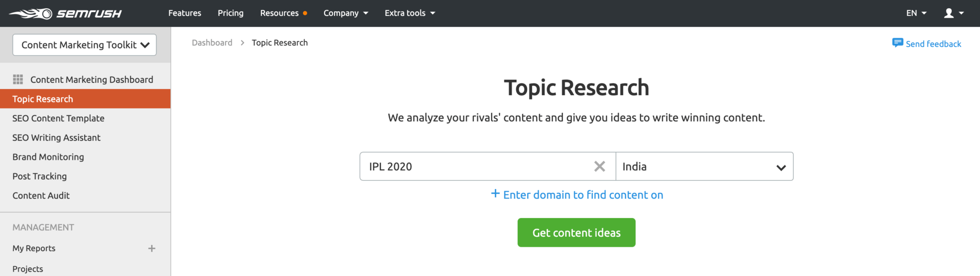Open the user profile icon
Screen dimensions: 980x276
(950, 13)
